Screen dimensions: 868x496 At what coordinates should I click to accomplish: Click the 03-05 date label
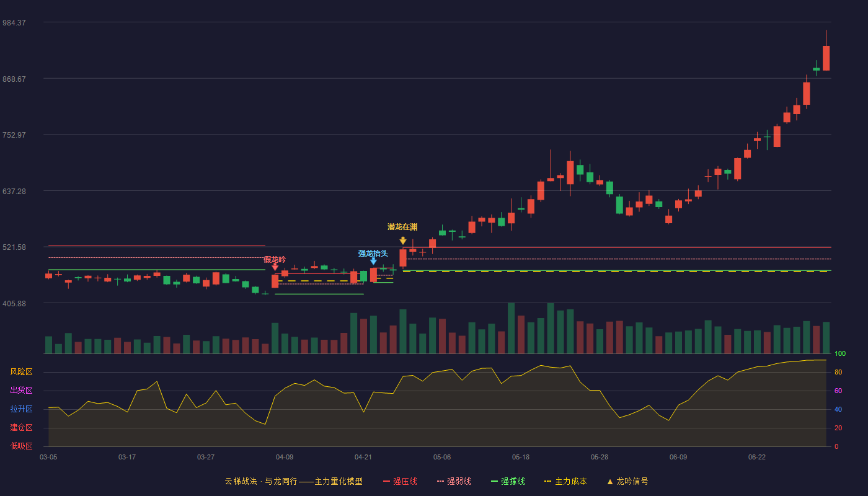48,457
